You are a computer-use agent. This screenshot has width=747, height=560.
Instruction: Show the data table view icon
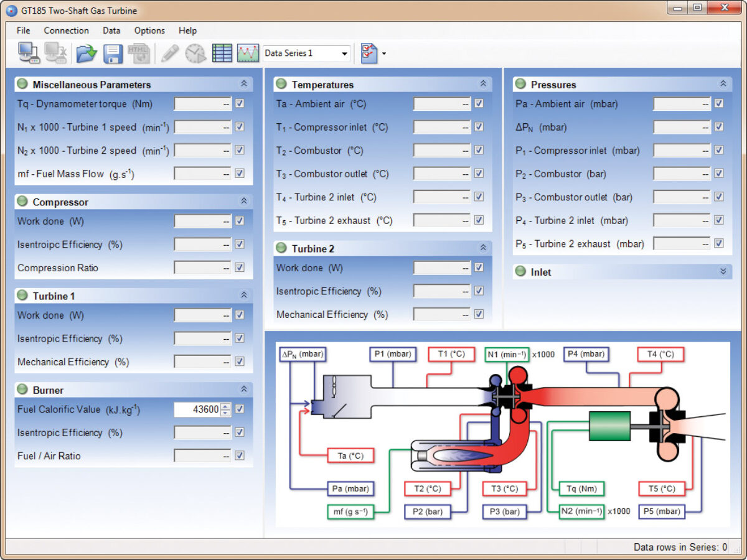coord(222,54)
